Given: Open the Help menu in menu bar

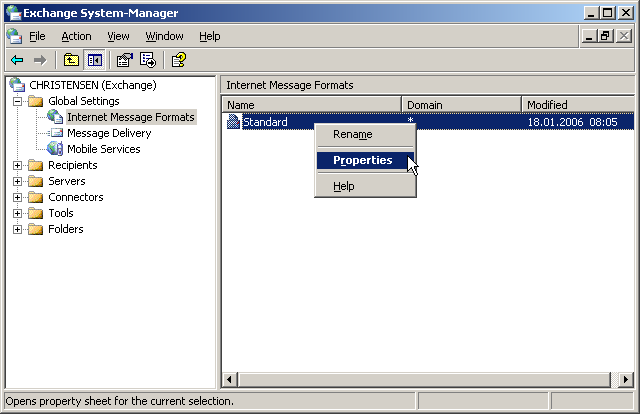Looking at the screenshot, I should [x=210, y=36].
